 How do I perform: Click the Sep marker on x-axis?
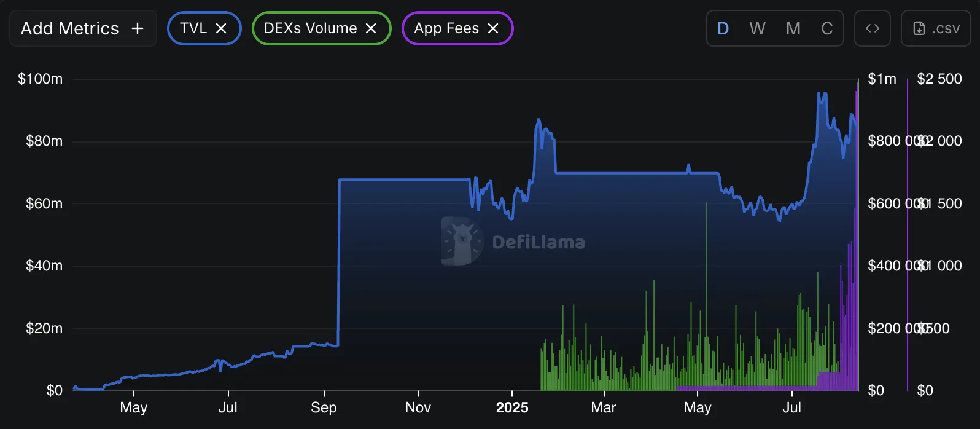click(324, 407)
